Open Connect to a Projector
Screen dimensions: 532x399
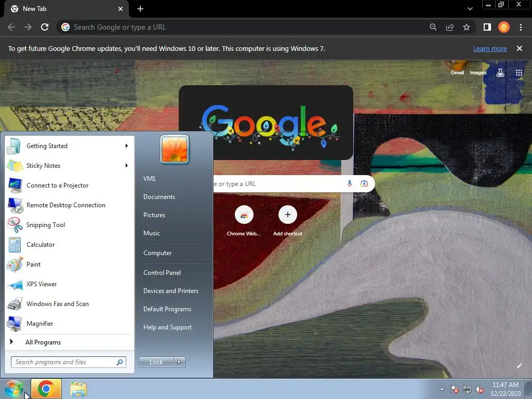pos(70,185)
